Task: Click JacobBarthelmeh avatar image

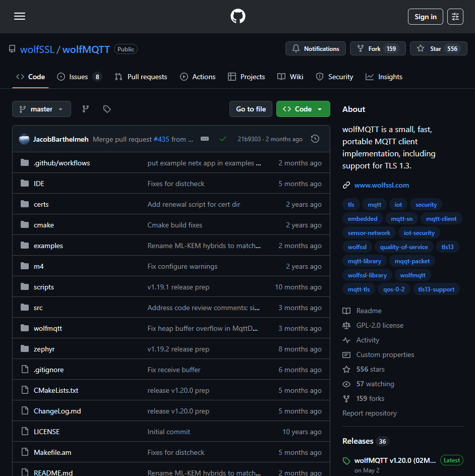Action: (x=24, y=139)
